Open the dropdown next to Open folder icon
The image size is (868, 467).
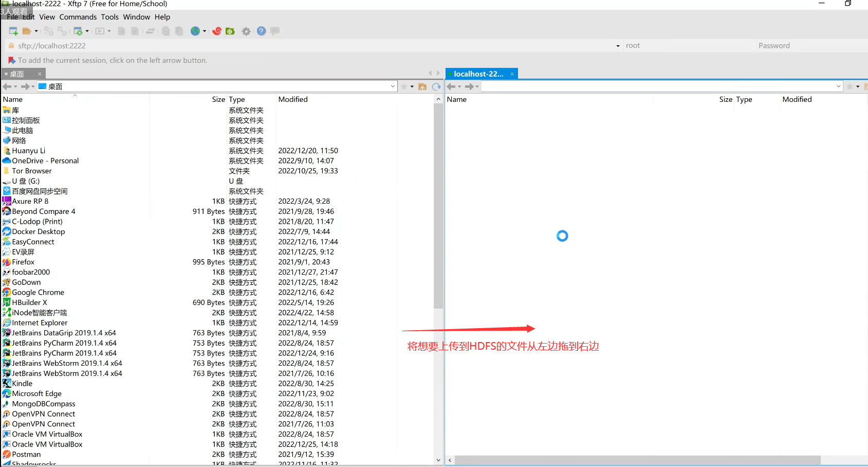tap(36, 31)
